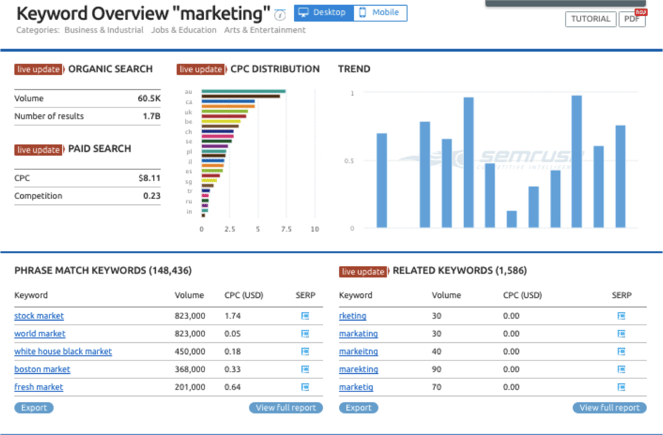663x435 pixels.
Task: Click info icon beside Keyword Overview title
Action: tap(280, 15)
